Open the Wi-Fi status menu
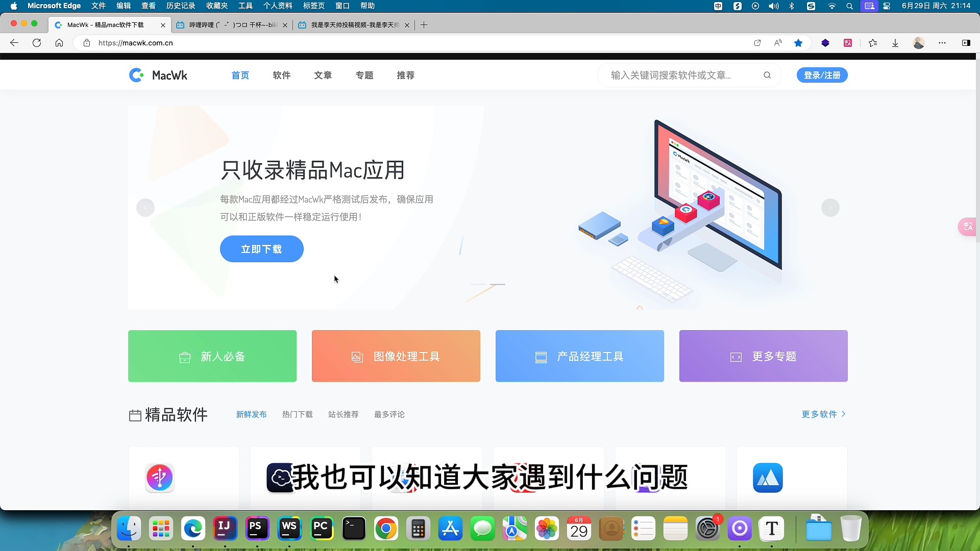 [832, 6]
